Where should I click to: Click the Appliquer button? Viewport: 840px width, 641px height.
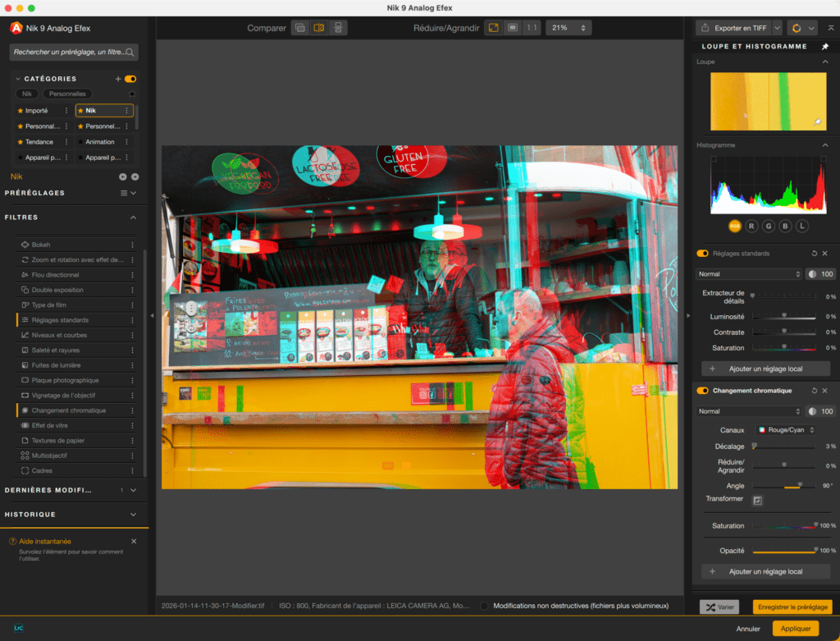click(795, 628)
